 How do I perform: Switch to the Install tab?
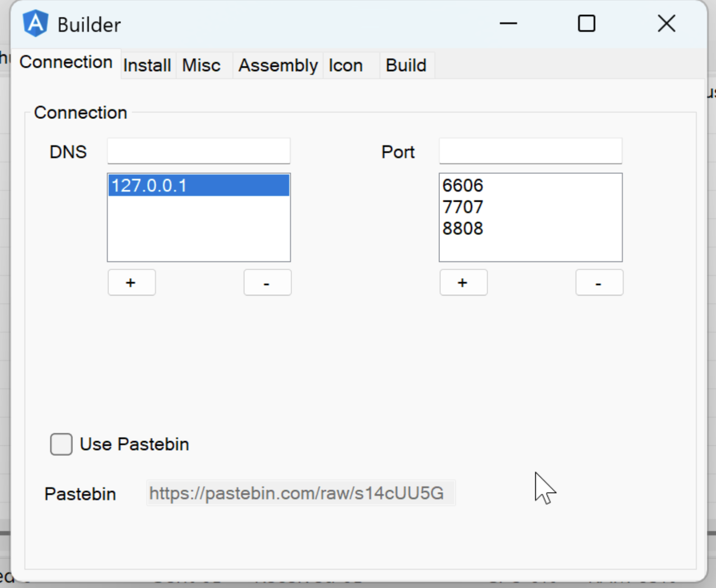146,65
